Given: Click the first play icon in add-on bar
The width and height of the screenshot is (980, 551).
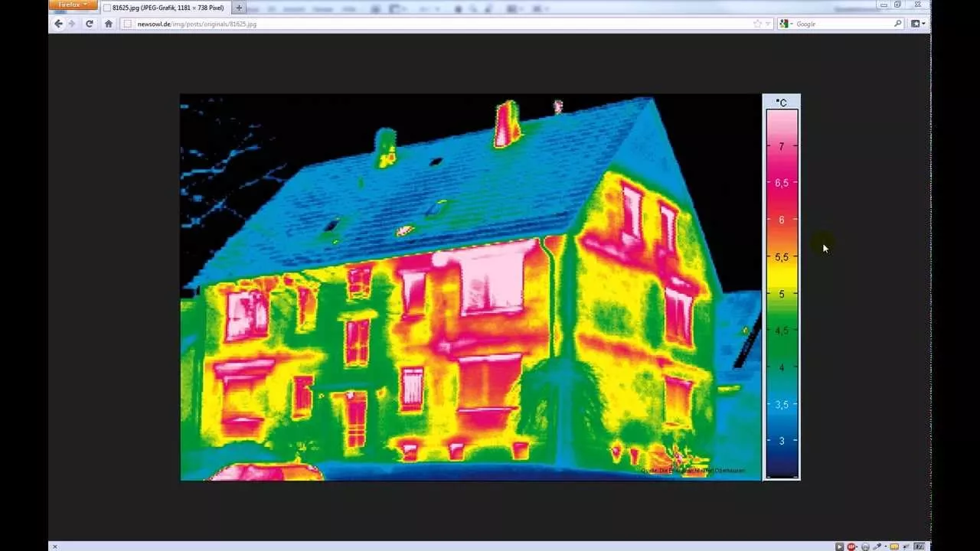Looking at the screenshot, I should tap(839, 546).
